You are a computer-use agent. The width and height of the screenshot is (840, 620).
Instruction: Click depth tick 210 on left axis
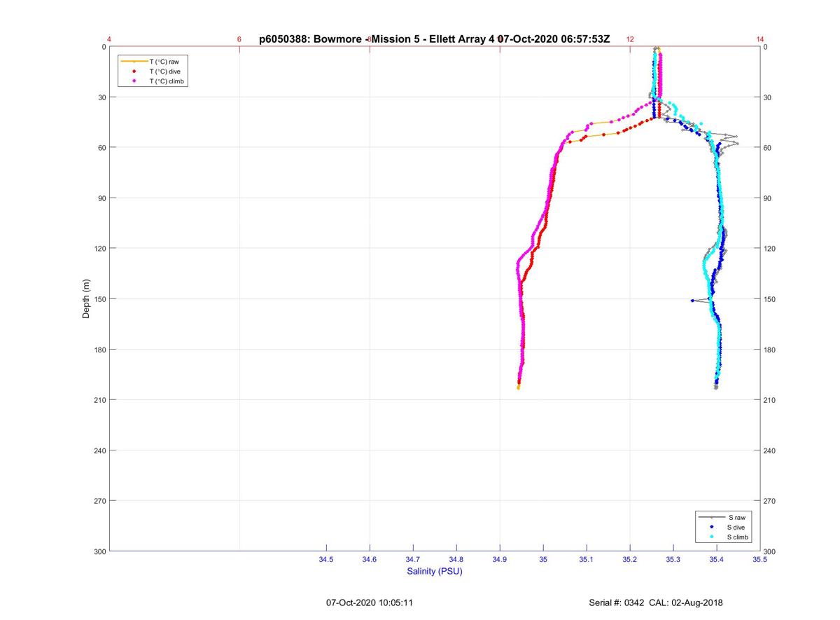[100, 400]
